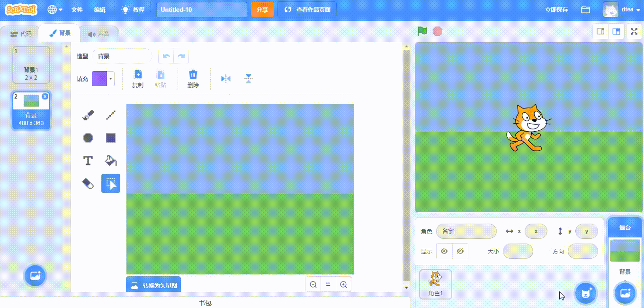The height and width of the screenshot is (308, 644).
Task: Click the Scratch logo
Action: [21, 9]
